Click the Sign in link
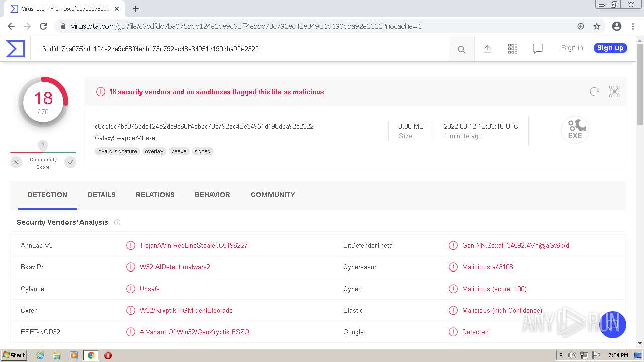Screen dimensions: 644x362 pos(572,48)
